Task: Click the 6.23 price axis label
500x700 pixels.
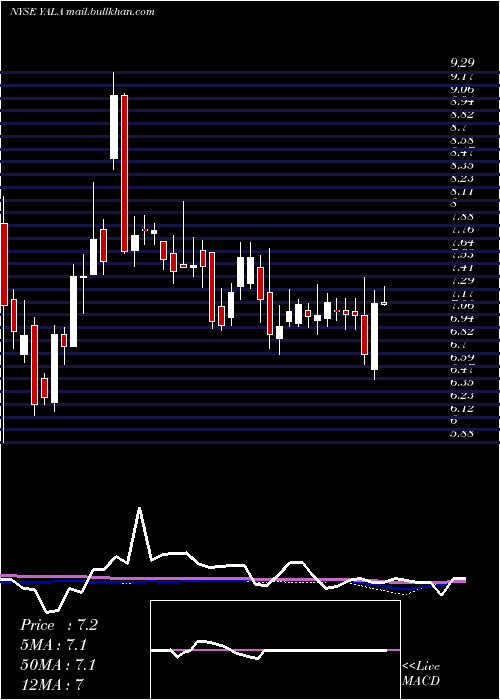Action: (462, 396)
